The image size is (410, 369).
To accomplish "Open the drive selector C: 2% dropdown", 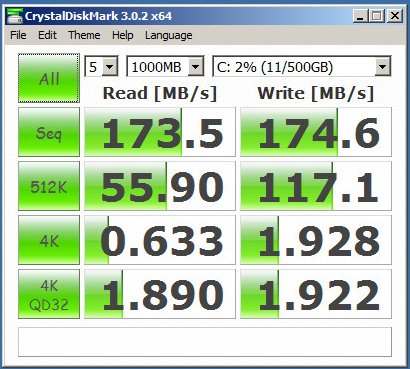I will (x=302, y=67).
